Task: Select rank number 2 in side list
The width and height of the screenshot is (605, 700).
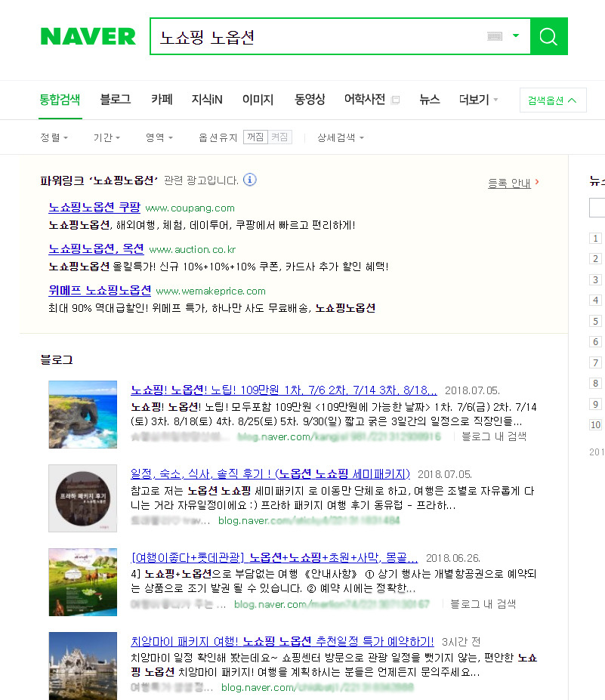Action: tap(595, 259)
